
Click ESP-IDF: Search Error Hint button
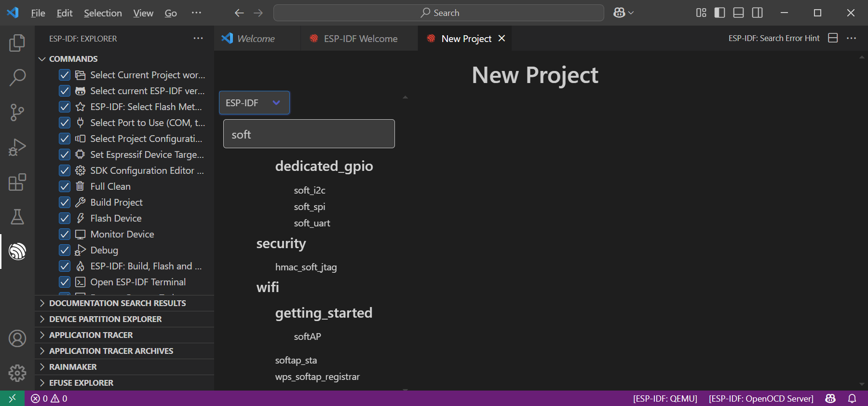[x=774, y=38]
